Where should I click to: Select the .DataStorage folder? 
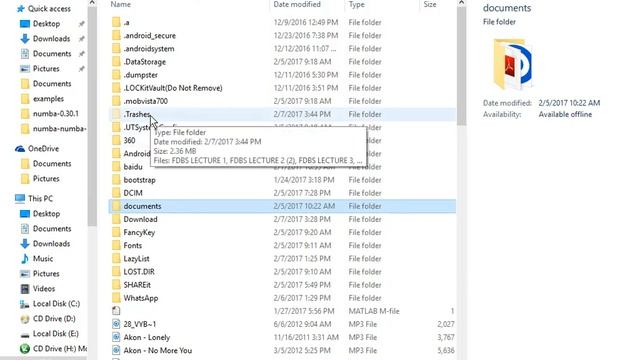coord(145,62)
